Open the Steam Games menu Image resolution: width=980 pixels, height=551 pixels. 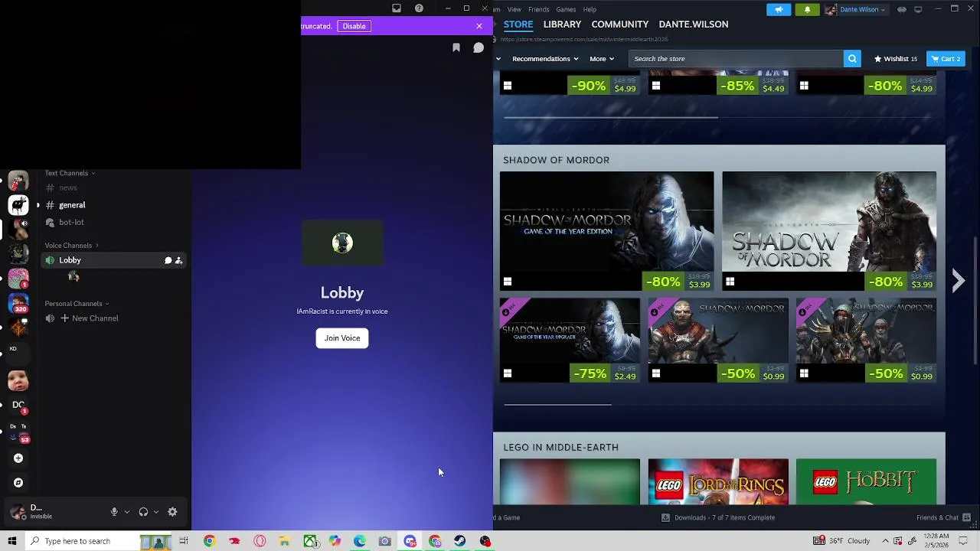[566, 9]
